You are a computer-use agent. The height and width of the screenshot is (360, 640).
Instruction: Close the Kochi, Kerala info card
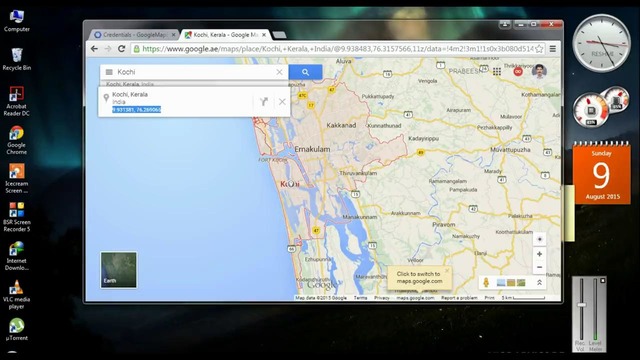click(x=282, y=102)
